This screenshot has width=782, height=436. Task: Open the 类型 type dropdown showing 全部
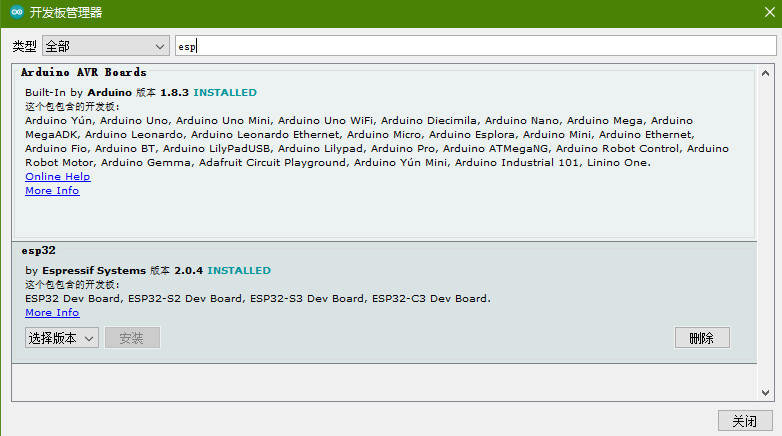tap(106, 46)
